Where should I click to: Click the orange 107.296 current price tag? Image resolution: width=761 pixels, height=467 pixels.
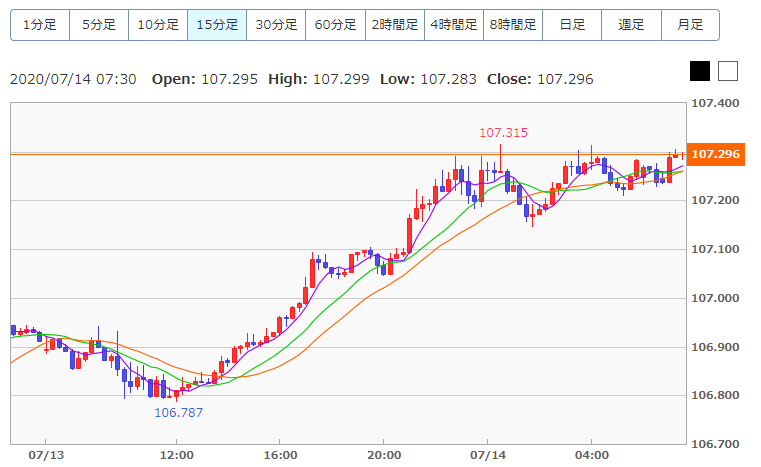(x=716, y=154)
